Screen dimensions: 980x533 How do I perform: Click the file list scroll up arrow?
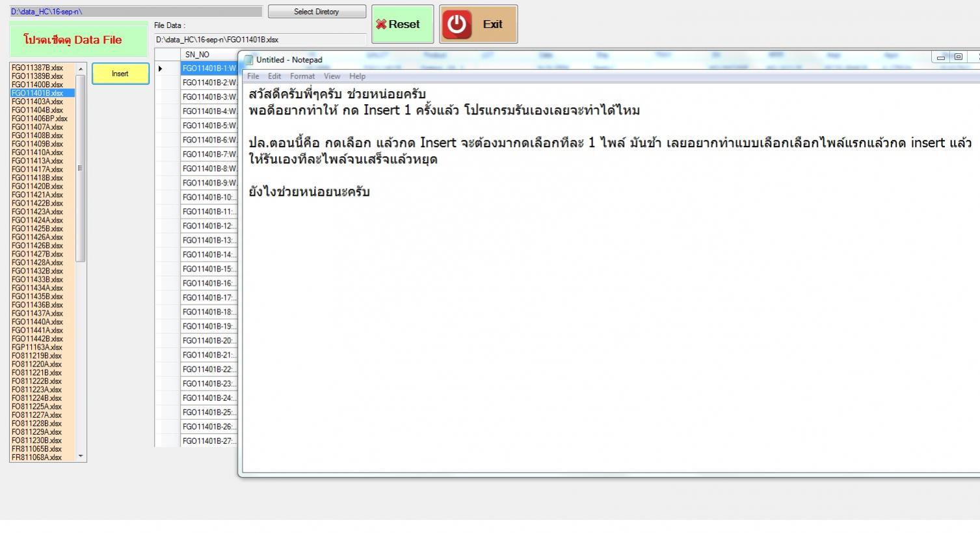point(81,69)
